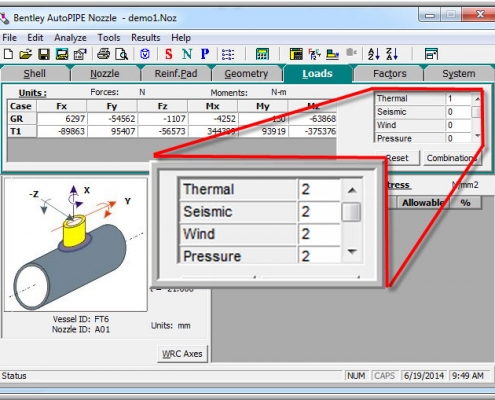495x400 pixels.
Task: Switch to the Reinf.Pad tab
Action: pyautogui.click(x=176, y=73)
